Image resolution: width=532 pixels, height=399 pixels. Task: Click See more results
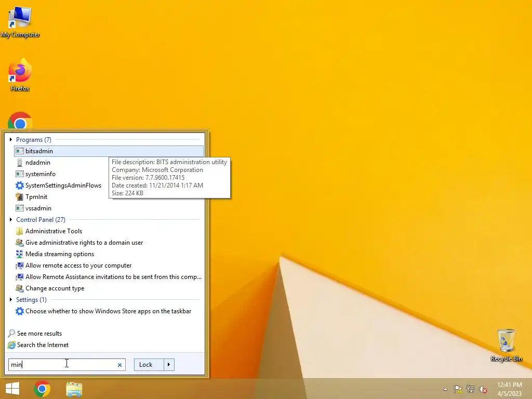pyautogui.click(x=39, y=334)
